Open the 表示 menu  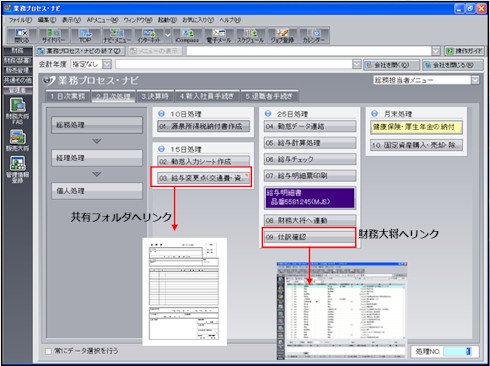click(71, 20)
